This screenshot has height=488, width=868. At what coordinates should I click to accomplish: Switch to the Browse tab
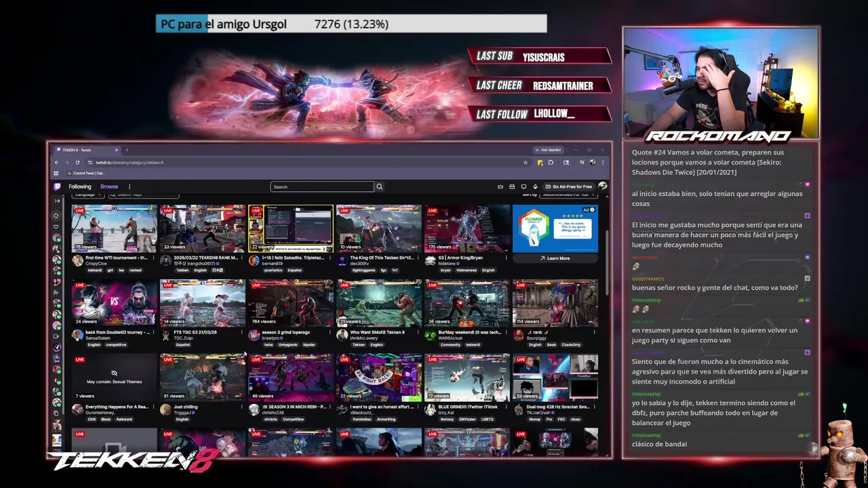tap(109, 186)
